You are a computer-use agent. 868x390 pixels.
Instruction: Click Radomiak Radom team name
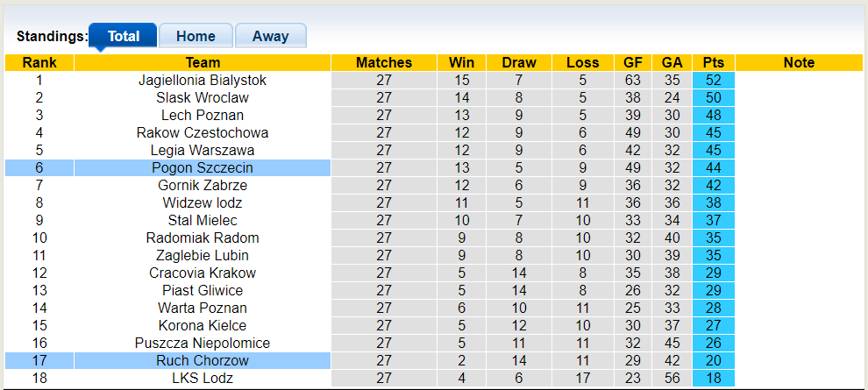click(203, 238)
